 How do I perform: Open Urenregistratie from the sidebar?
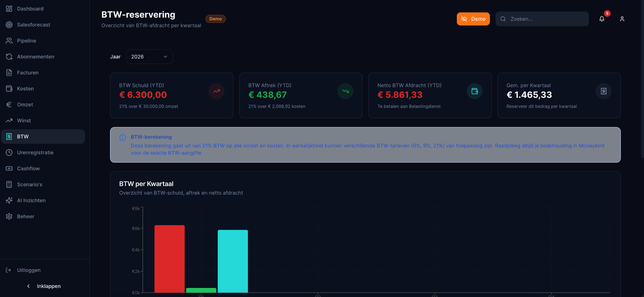point(43,153)
